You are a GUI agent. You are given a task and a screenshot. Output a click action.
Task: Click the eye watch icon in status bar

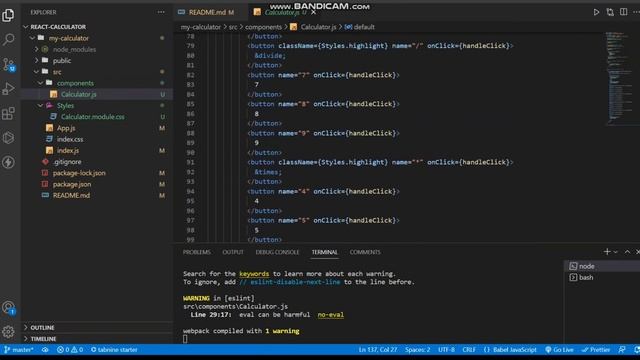(x=45, y=350)
